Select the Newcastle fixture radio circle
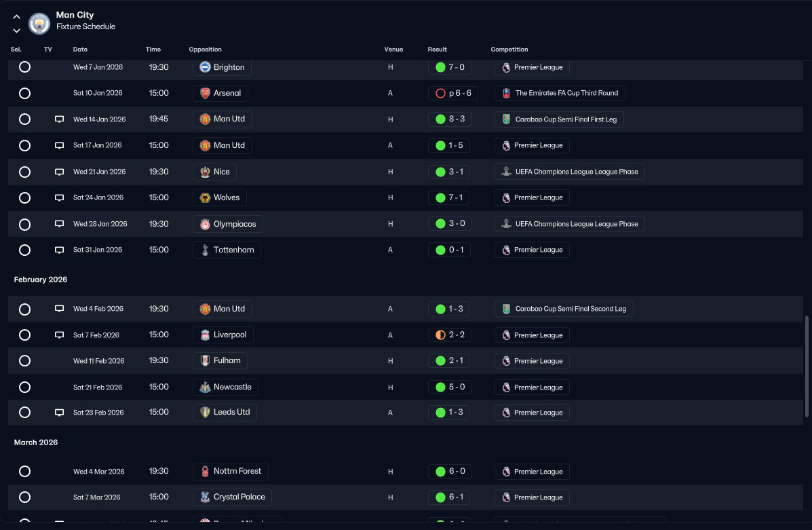This screenshot has height=530, width=812. tap(24, 387)
